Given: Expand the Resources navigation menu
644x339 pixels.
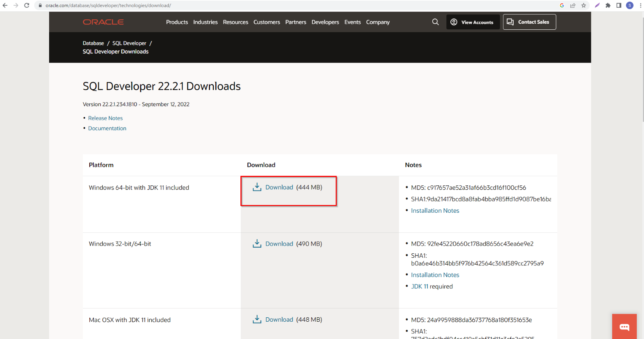Looking at the screenshot, I should point(235,22).
